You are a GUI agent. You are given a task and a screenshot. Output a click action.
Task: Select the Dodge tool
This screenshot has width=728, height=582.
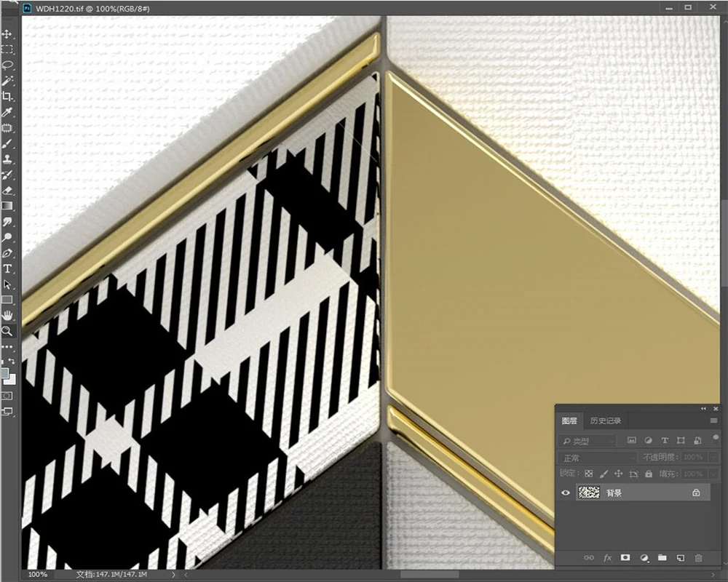(x=7, y=238)
